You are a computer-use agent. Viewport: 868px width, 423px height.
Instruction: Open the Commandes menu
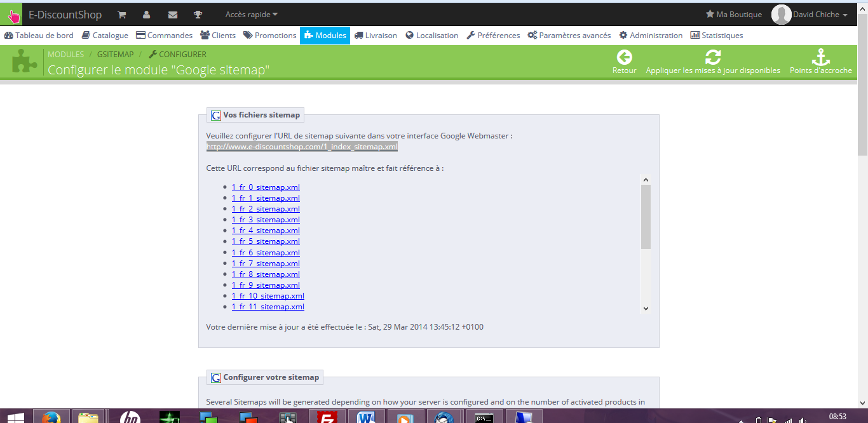pos(165,36)
